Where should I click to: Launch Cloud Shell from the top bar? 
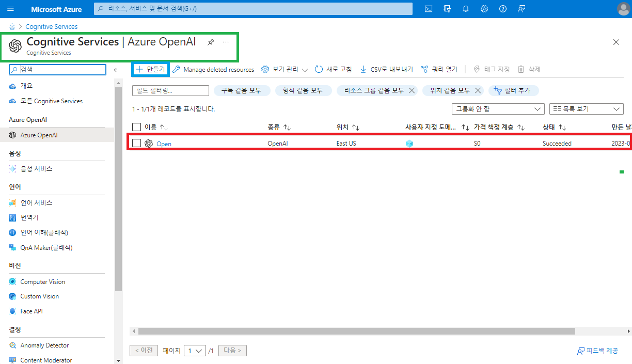point(429,9)
